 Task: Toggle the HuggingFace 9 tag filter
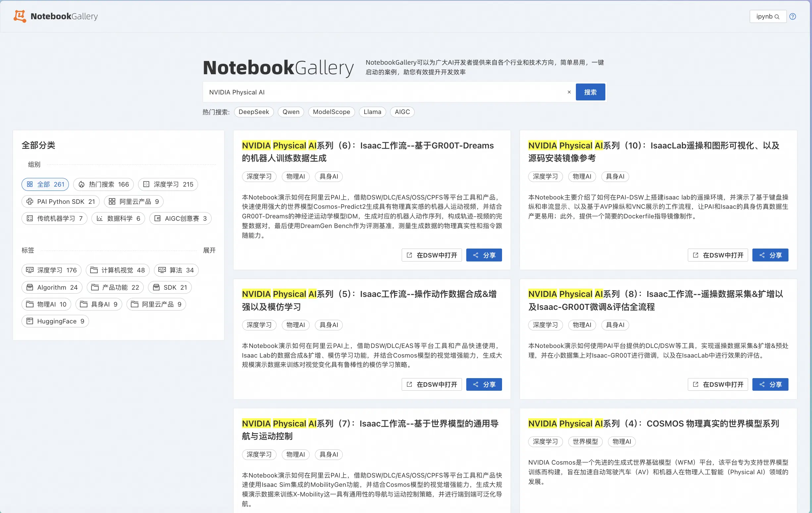pyautogui.click(x=55, y=321)
